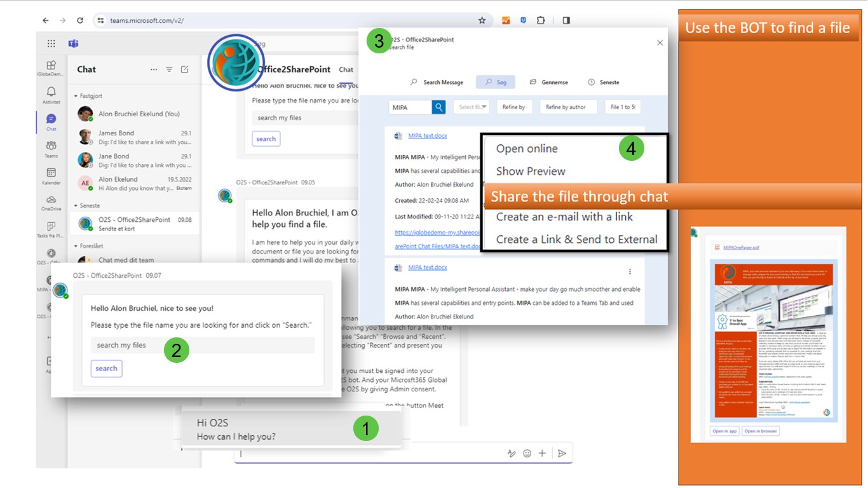Open the format icon in message box

(512, 453)
